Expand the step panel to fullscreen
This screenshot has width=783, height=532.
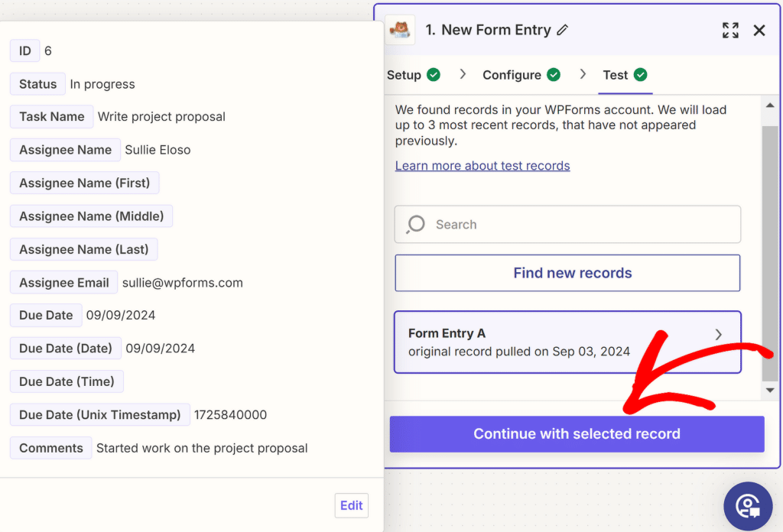coord(730,31)
